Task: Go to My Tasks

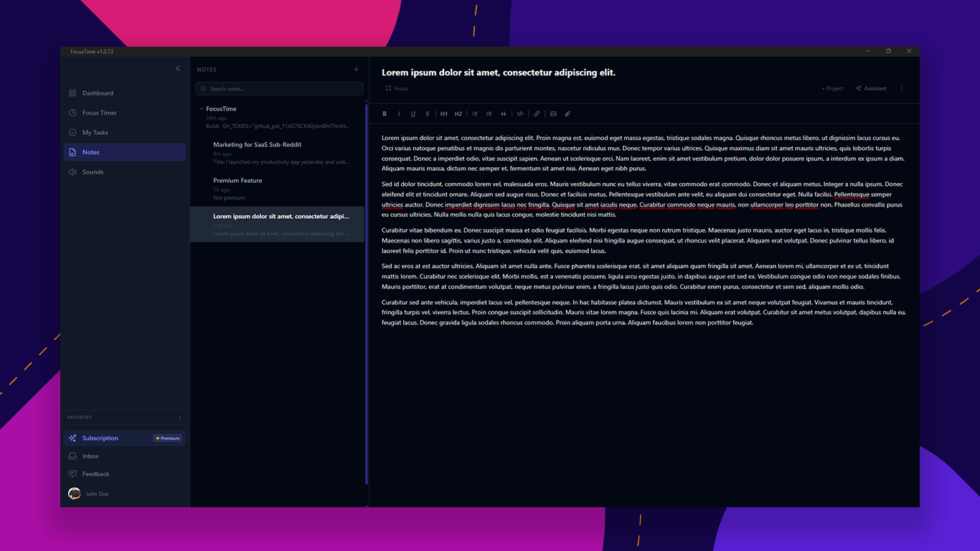Action: coord(123,133)
